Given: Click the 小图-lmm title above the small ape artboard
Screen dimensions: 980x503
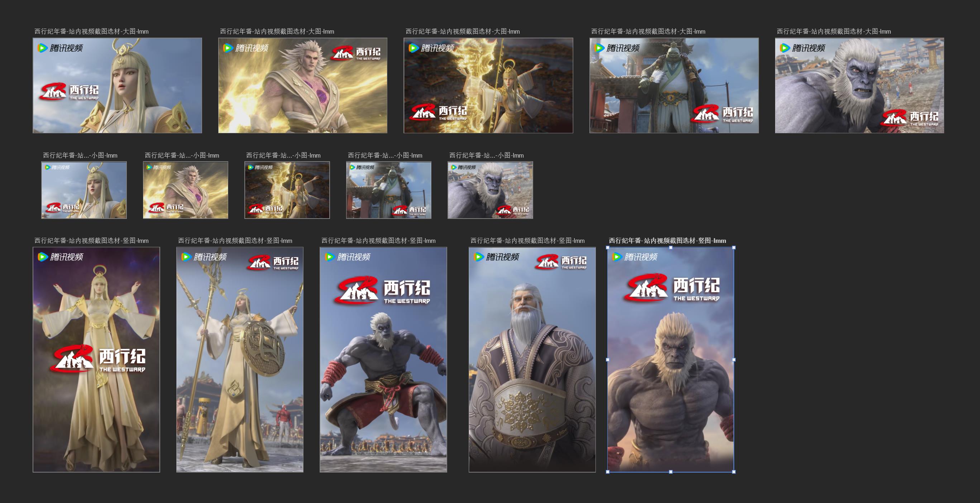Looking at the screenshot, I should point(487,155).
